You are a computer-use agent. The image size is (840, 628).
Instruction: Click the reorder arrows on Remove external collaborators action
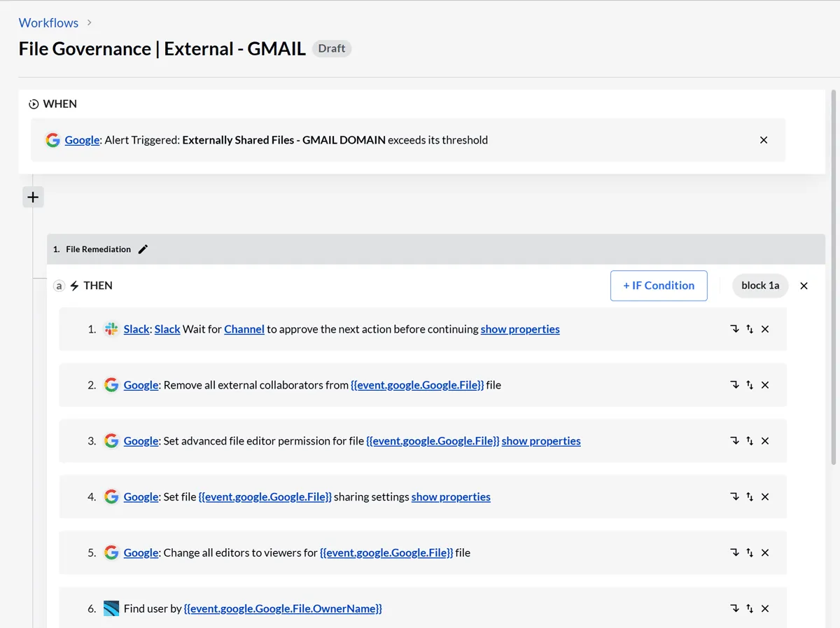pos(750,385)
